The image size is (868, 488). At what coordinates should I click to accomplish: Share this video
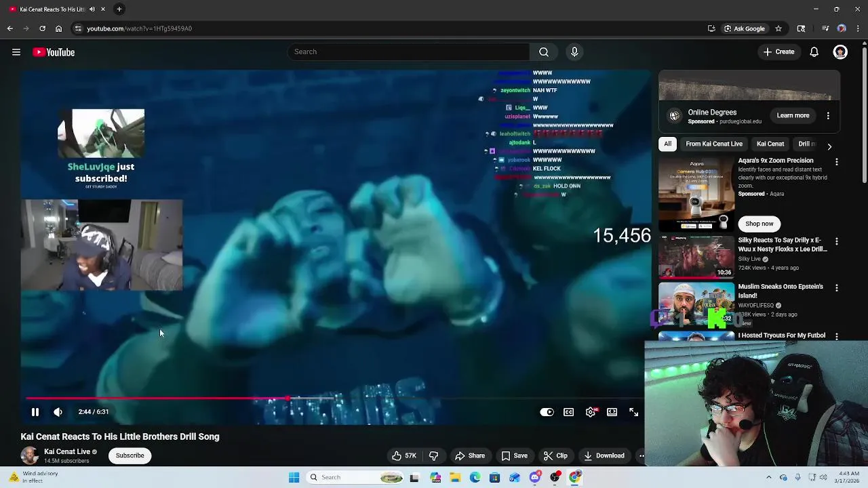470,455
